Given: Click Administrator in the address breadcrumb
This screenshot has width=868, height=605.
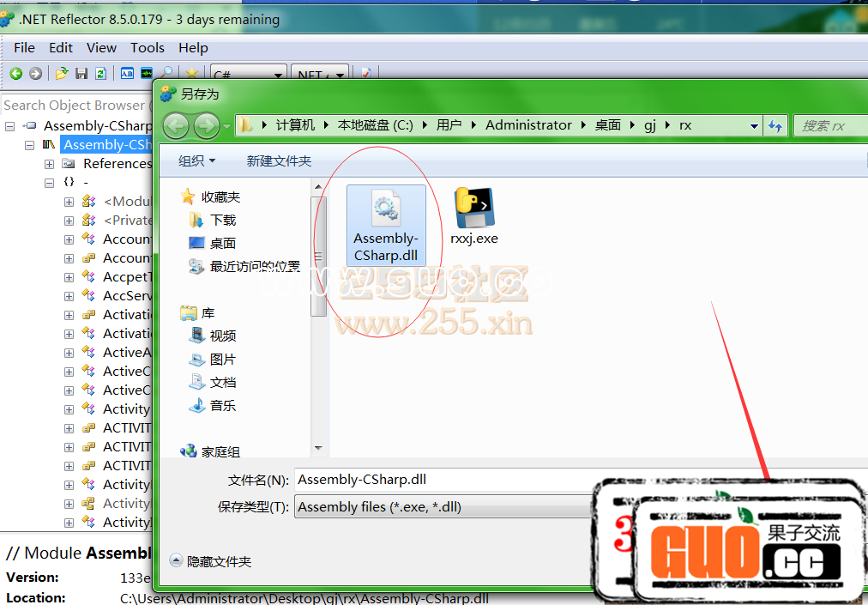Looking at the screenshot, I should (528, 125).
